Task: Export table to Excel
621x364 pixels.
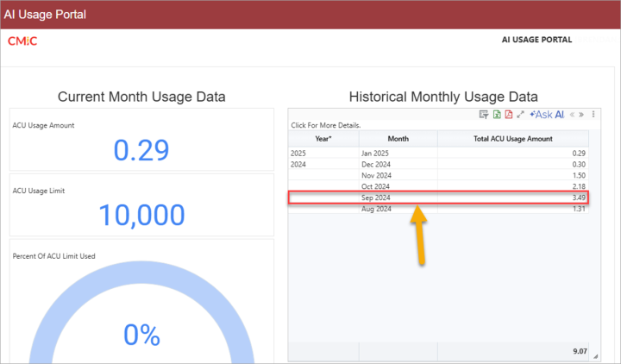Action: [497, 115]
